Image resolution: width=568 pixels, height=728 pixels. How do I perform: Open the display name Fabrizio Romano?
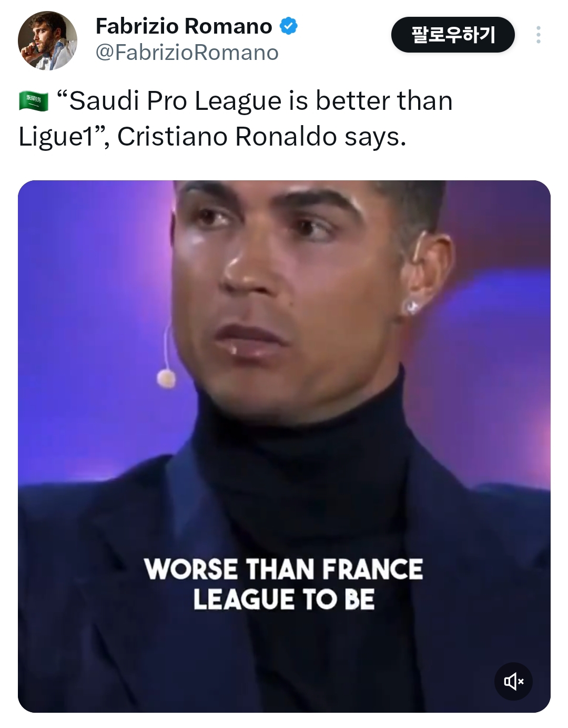click(x=184, y=26)
